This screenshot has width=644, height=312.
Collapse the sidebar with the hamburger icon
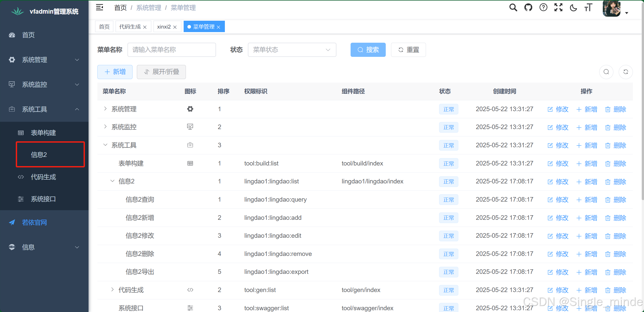click(x=99, y=8)
